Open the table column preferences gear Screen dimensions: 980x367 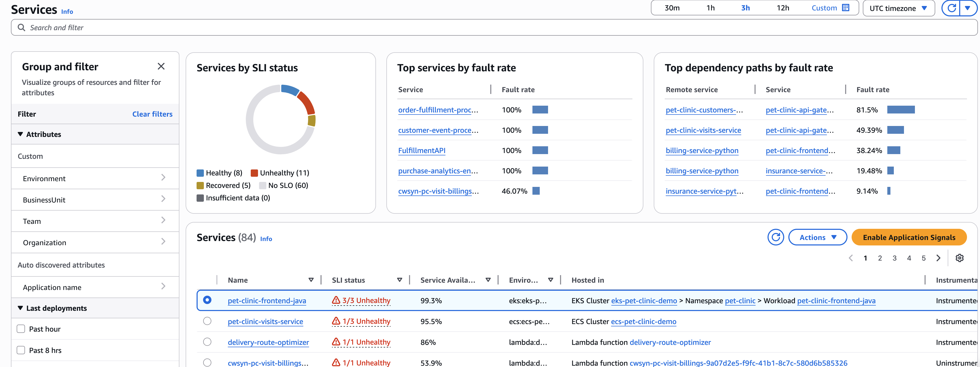pyautogui.click(x=959, y=258)
